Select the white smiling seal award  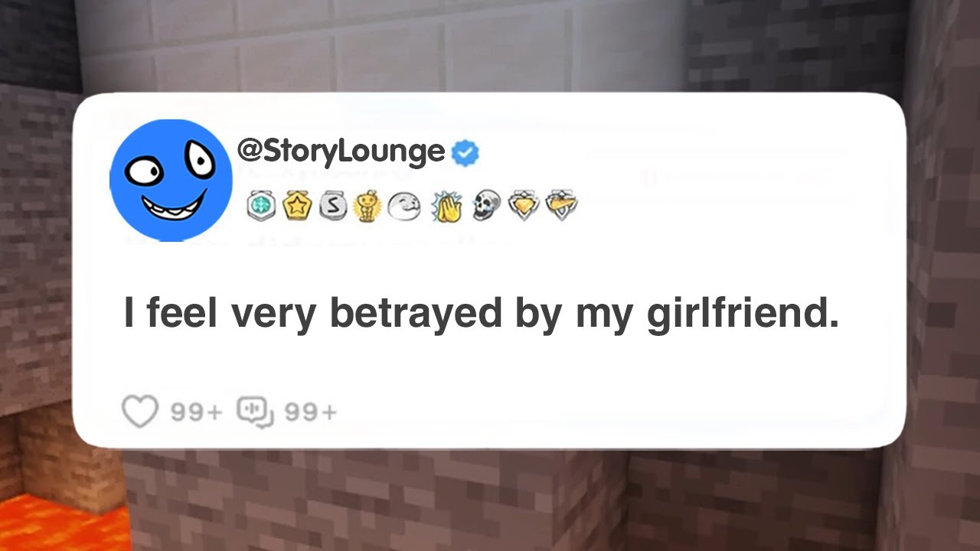tap(404, 206)
